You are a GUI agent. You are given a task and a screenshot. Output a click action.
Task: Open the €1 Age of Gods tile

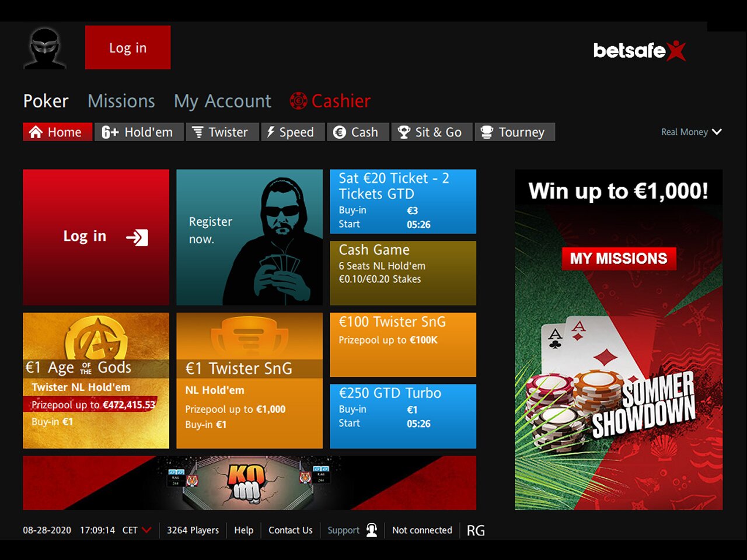point(96,380)
